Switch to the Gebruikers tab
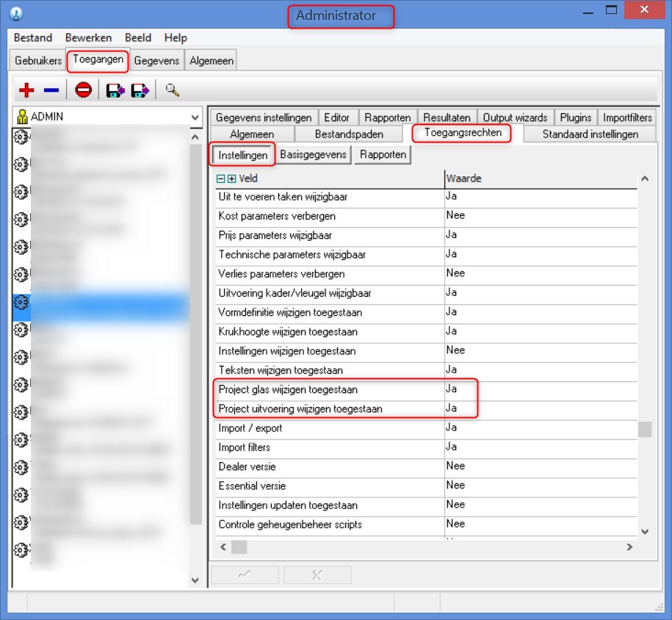This screenshot has height=620, width=672. pyautogui.click(x=38, y=60)
